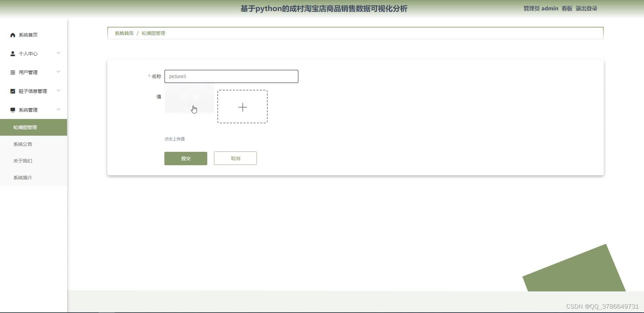Click the list icon beside 用户管理
644x313 pixels.
pos(13,72)
